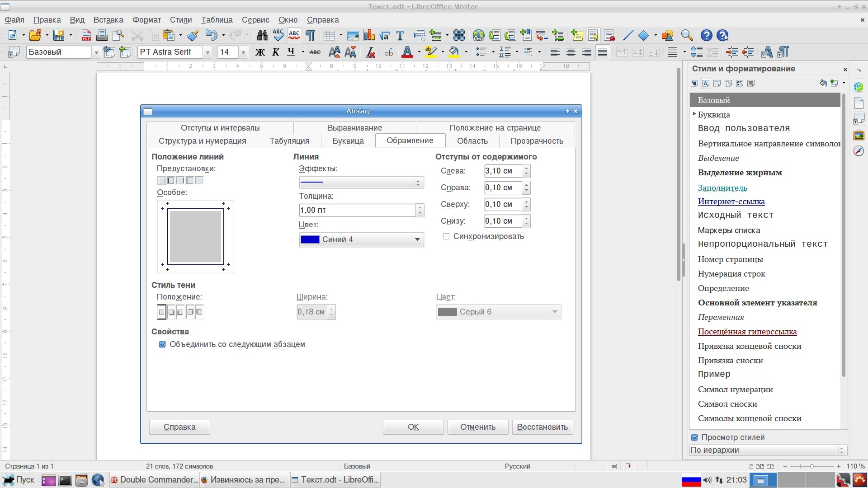Click the blue line color swatch

coord(310,239)
